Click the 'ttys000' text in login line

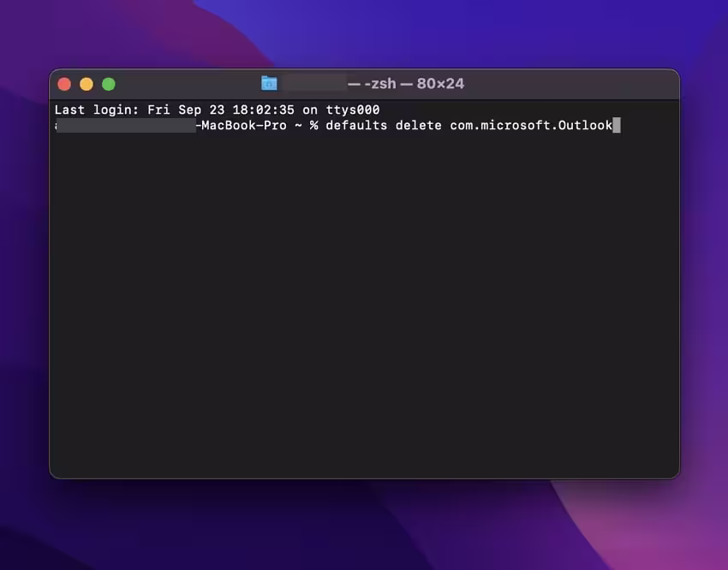[352, 110]
